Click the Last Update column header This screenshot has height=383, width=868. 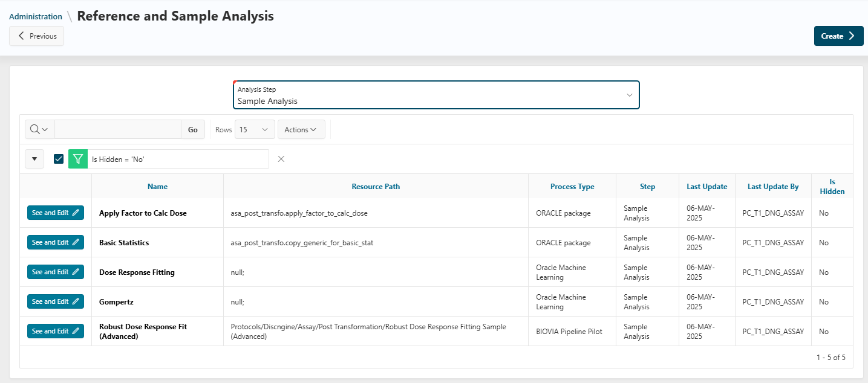coord(707,187)
